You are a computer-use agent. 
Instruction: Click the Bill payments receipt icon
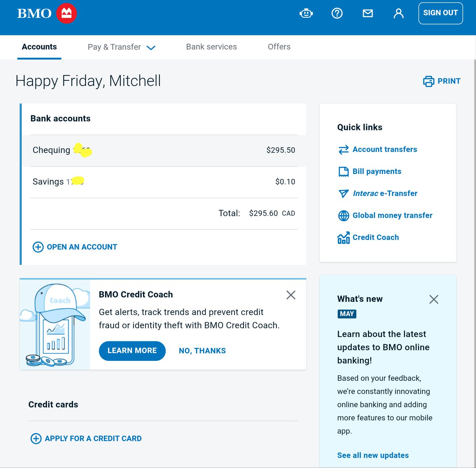344,172
